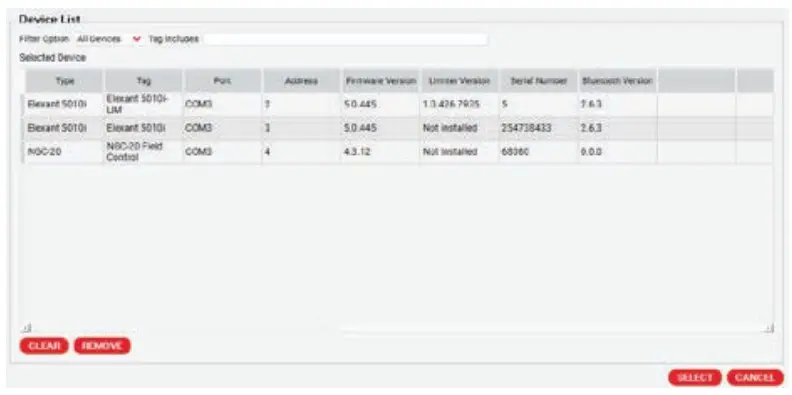Click the NGC-20 type cell

64,152
